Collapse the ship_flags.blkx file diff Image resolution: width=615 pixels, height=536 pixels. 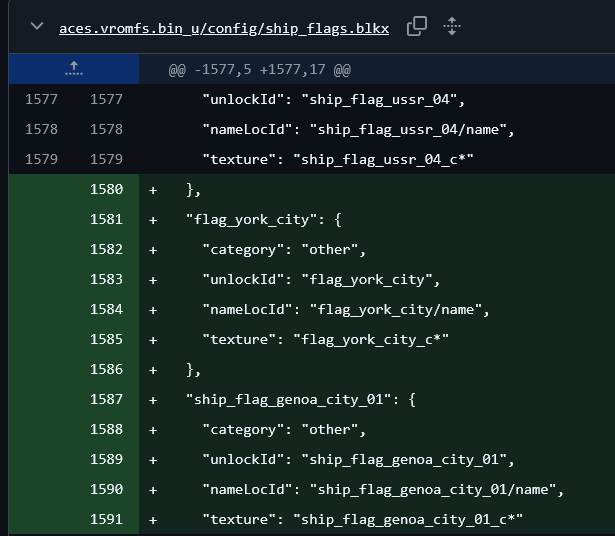tap(37, 26)
